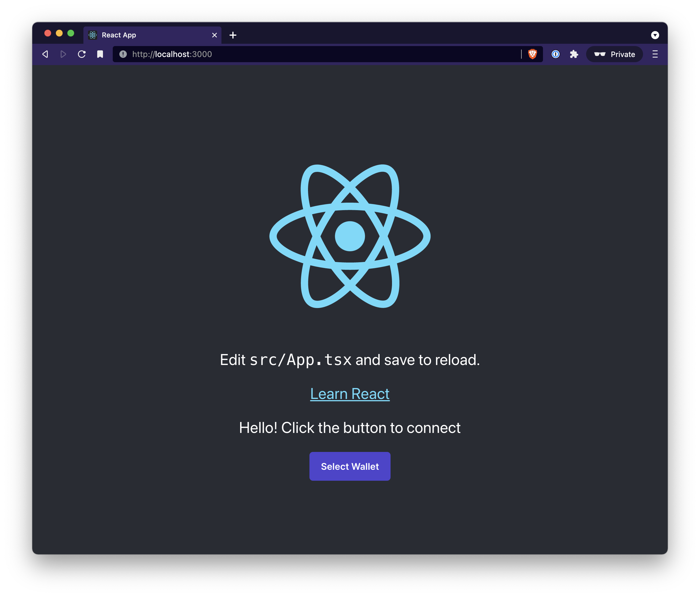This screenshot has width=700, height=597.
Task: Click the back navigation arrow
Action: click(x=45, y=54)
